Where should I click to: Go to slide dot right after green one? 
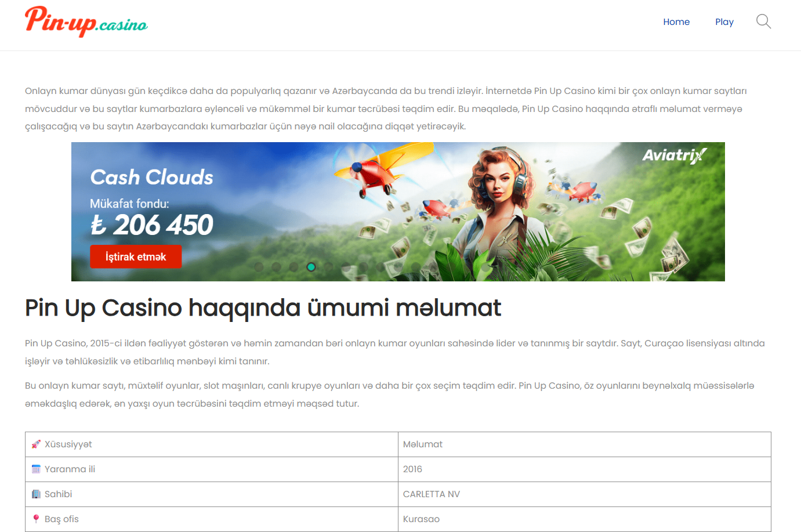click(x=328, y=267)
